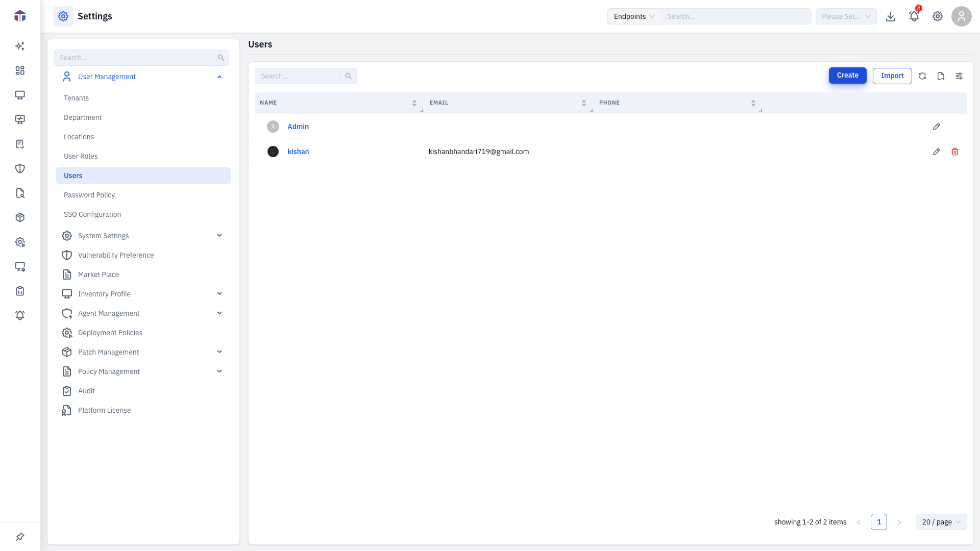Viewport: 980px width, 551px height.
Task: Go to page 1 in pagination
Action: [879, 522]
